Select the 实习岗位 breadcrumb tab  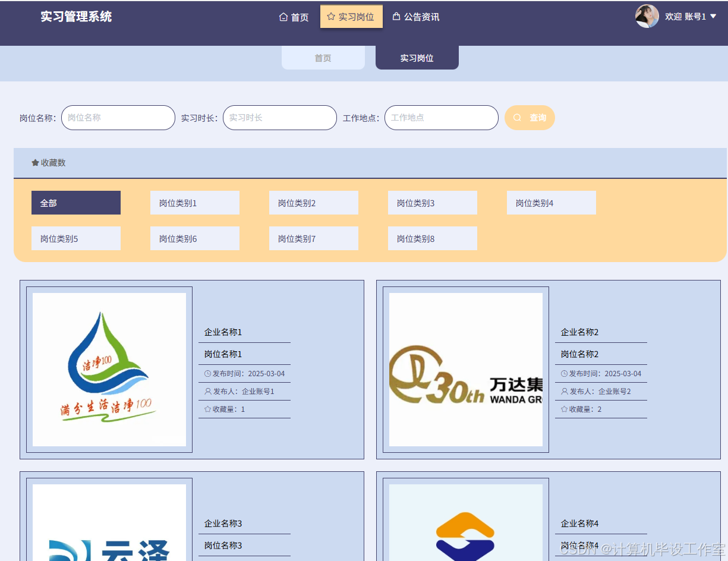(x=417, y=58)
